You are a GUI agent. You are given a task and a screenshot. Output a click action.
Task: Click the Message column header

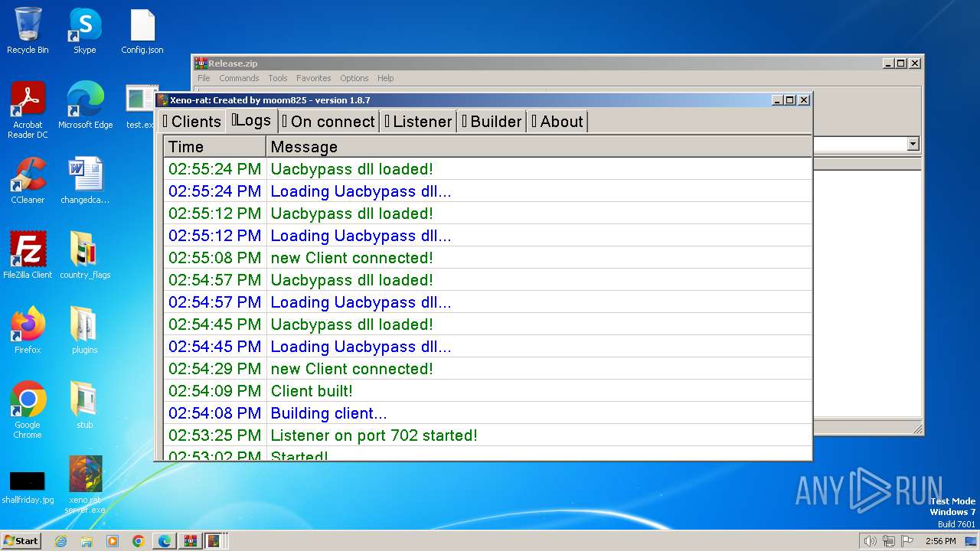pyautogui.click(x=539, y=147)
